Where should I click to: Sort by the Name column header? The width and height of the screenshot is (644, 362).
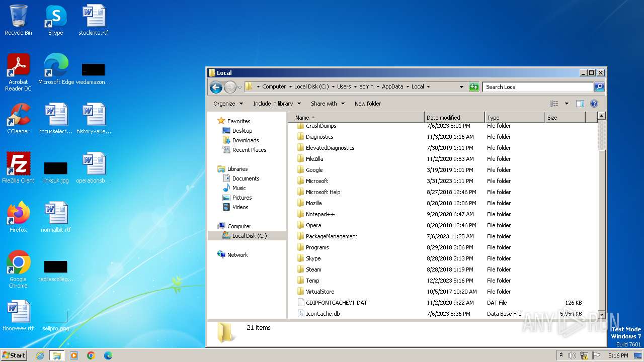[357, 118]
